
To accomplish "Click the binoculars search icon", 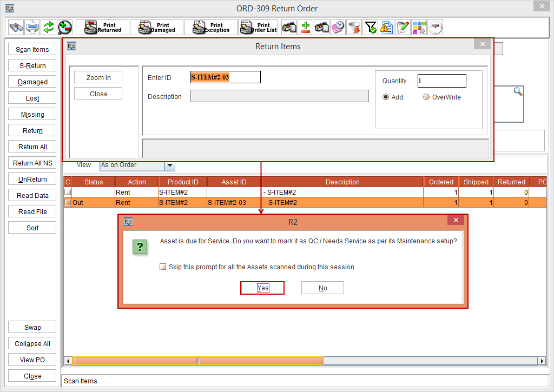I will click(16, 27).
